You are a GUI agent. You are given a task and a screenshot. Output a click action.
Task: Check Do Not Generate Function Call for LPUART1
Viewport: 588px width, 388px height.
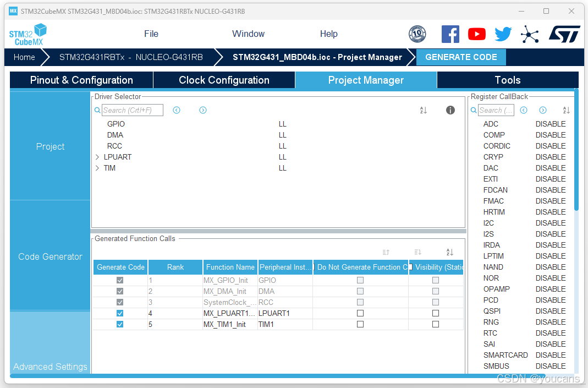[360, 313]
